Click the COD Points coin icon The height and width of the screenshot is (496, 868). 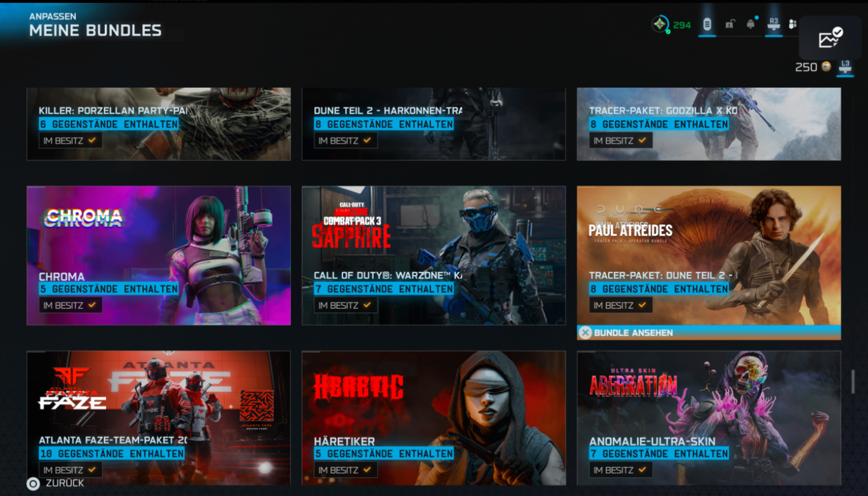827,67
